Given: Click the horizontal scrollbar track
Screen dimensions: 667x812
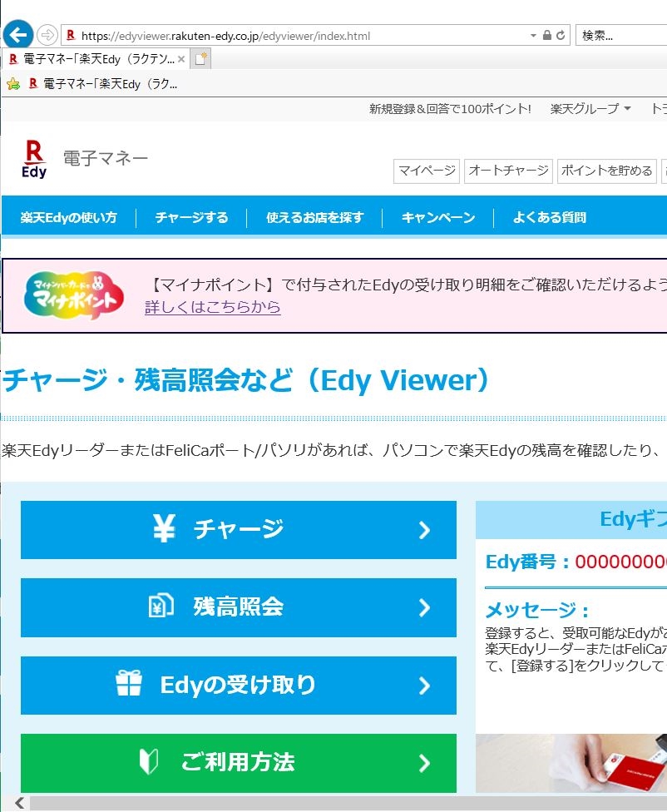Looking at the screenshot, I should [348, 804].
